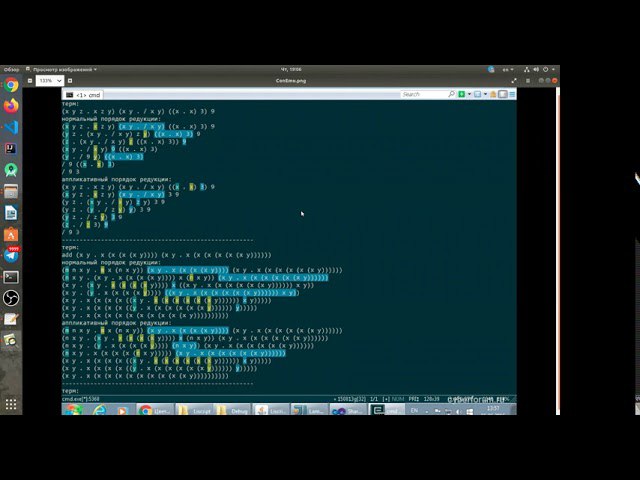Toggle fullscreen in image viewer header
Image resolution: width=640 pixels, height=480 pixels.
[x=514, y=81]
